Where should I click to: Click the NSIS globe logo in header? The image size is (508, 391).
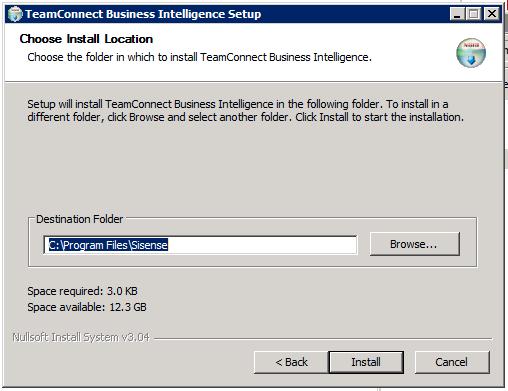pyautogui.click(x=471, y=53)
